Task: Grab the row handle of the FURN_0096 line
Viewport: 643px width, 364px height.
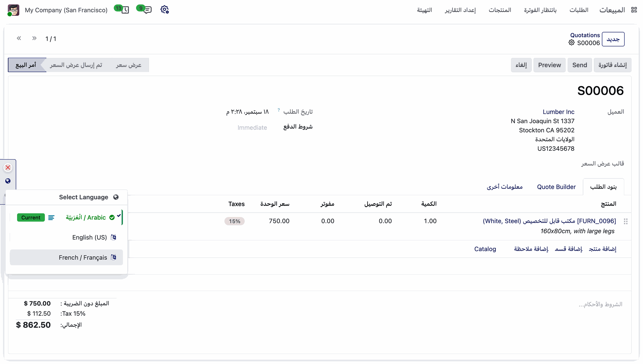Action: pos(626,221)
